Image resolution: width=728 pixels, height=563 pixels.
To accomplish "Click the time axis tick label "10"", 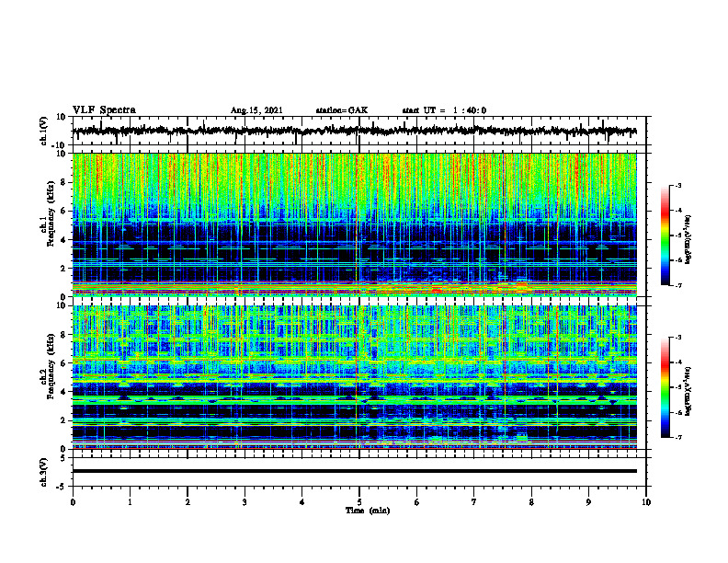I will 646,502.
